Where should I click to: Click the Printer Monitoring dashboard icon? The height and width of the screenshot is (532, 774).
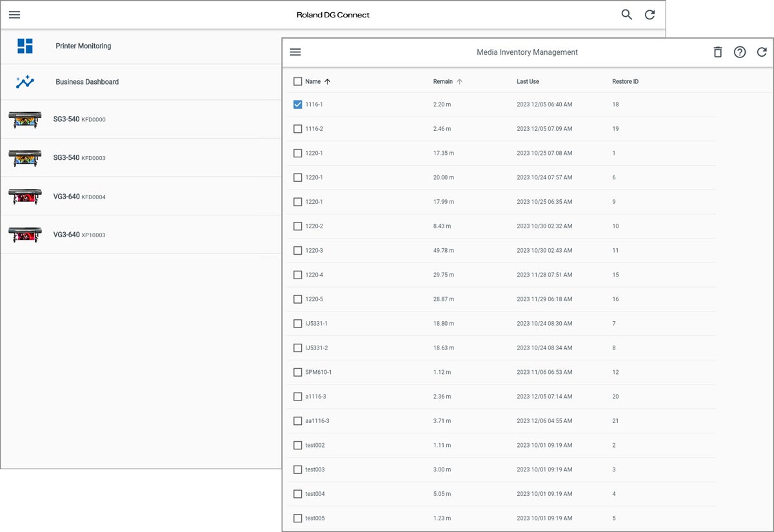click(25, 46)
